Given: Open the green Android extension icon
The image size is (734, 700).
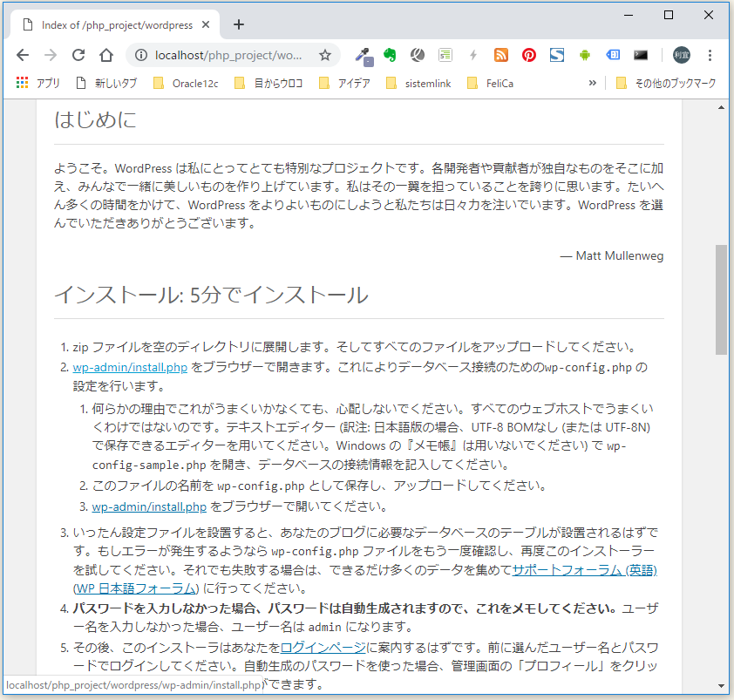Looking at the screenshot, I should click(585, 54).
